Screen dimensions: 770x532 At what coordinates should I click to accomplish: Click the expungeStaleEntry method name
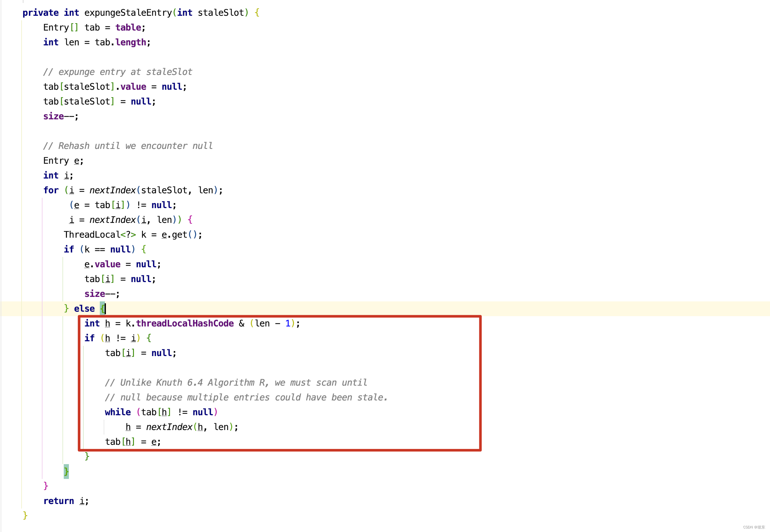click(128, 13)
